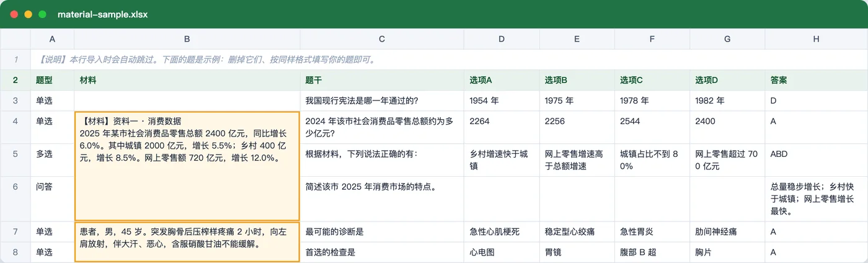868x263 pixels.
Task: Click the 【说明】 import note row text
Action: click(206, 60)
